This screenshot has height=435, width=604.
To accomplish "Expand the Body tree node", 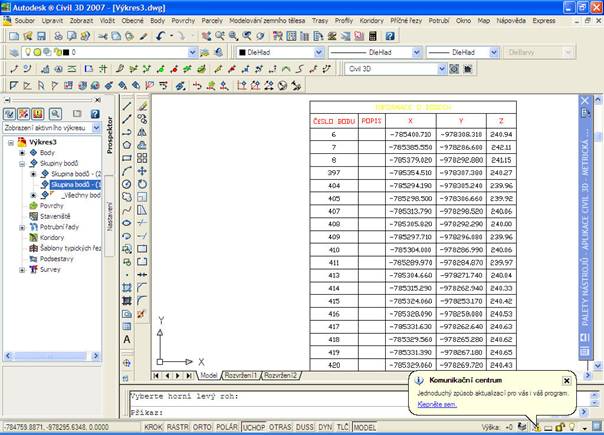I will [22, 153].
